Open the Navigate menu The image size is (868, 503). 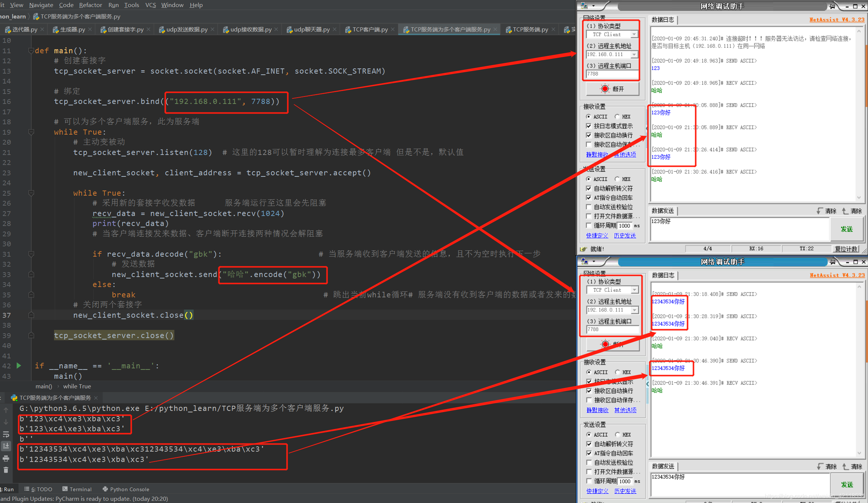[41, 5]
